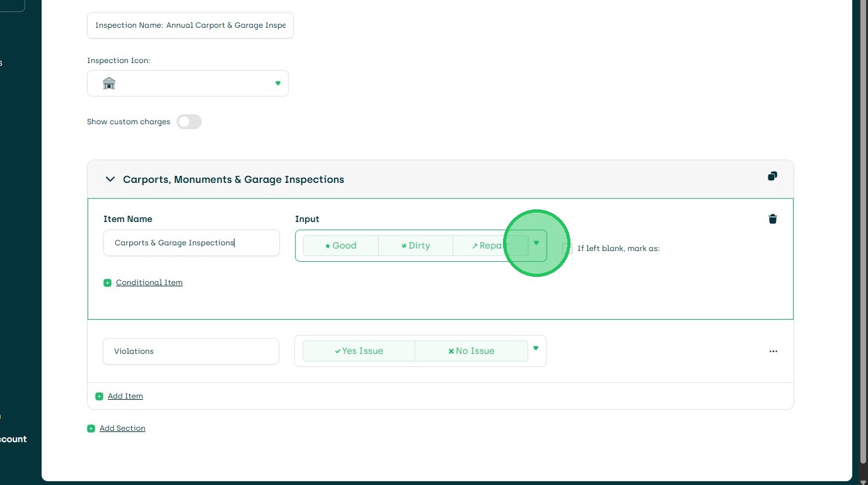Open the Inspection Icon dropdown
The width and height of the screenshot is (868, 485).
pos(277,83)
